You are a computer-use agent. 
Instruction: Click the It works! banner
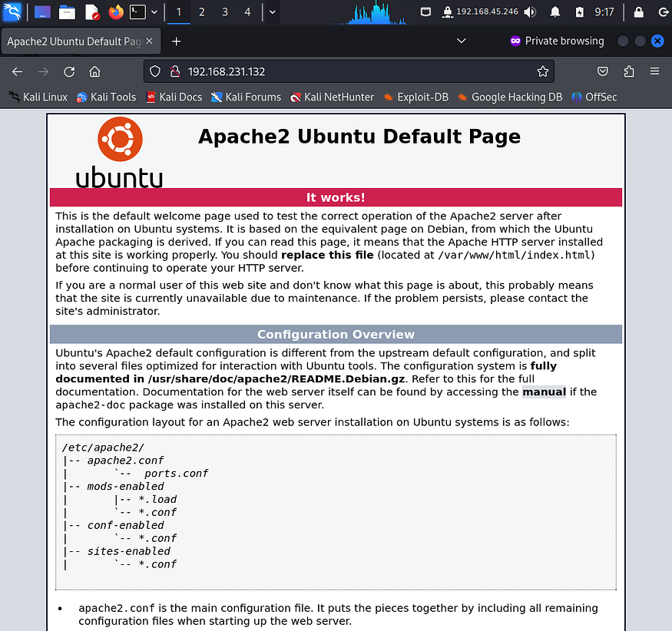click(x=336, y=197)
